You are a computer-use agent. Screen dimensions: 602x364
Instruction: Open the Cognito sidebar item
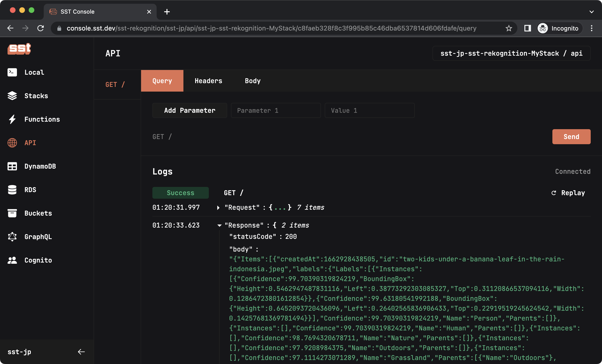coord(38,260)
